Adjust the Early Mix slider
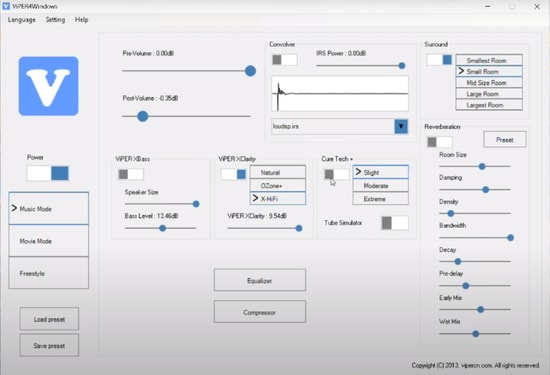 (x=481, y=309)
